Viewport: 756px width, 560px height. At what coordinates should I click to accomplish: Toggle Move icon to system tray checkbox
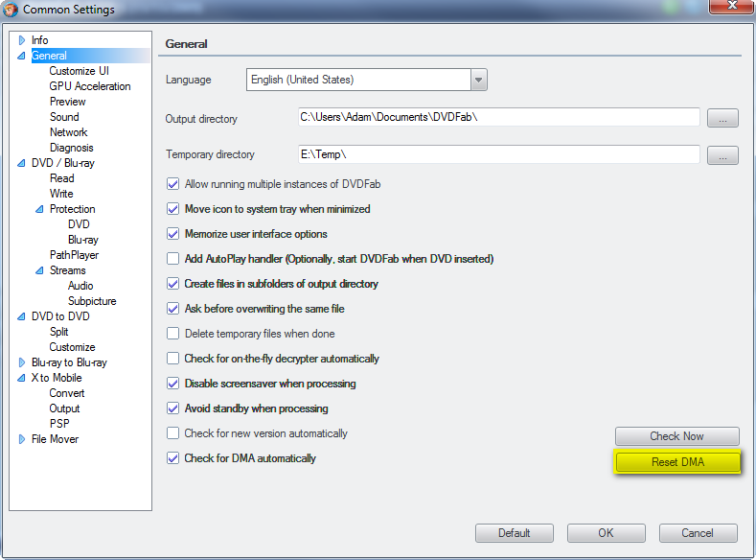[172, 209]
